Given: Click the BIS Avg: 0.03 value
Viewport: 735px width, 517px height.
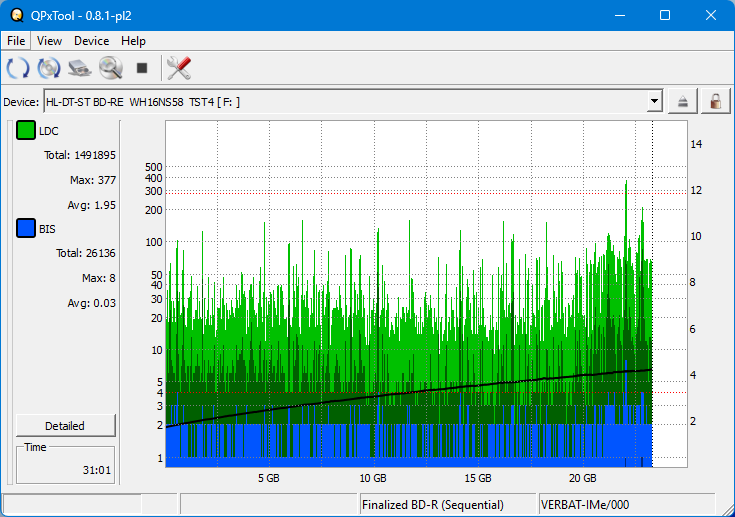Looking at the screenshot, I should pyautogui.click(x=91, y=303).
